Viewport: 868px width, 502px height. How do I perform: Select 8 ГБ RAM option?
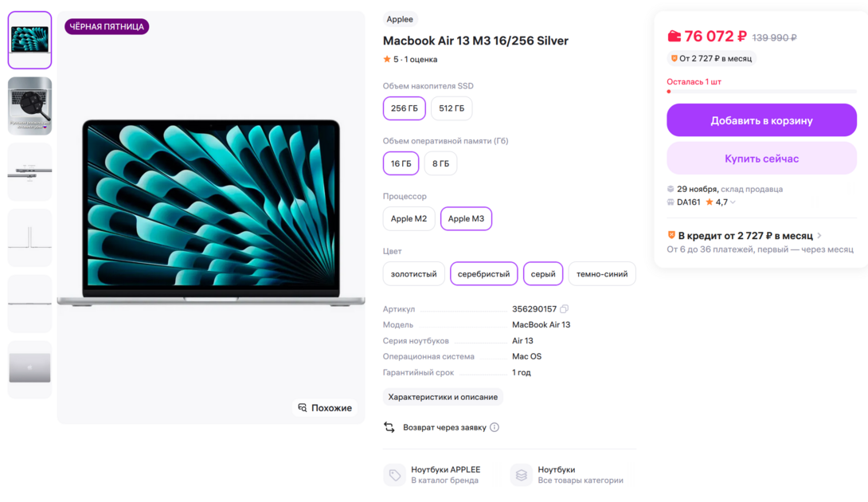pyautogui.click(x=440, y=163)
